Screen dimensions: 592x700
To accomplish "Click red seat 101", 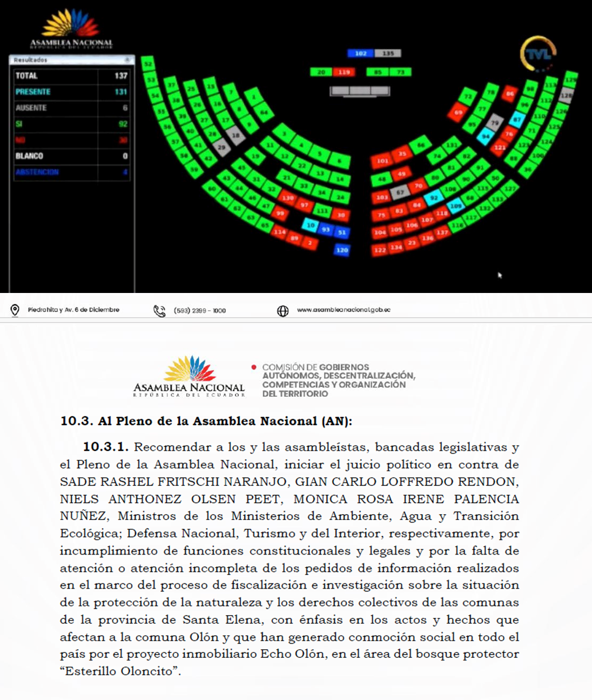I will (x=382, y=161).
